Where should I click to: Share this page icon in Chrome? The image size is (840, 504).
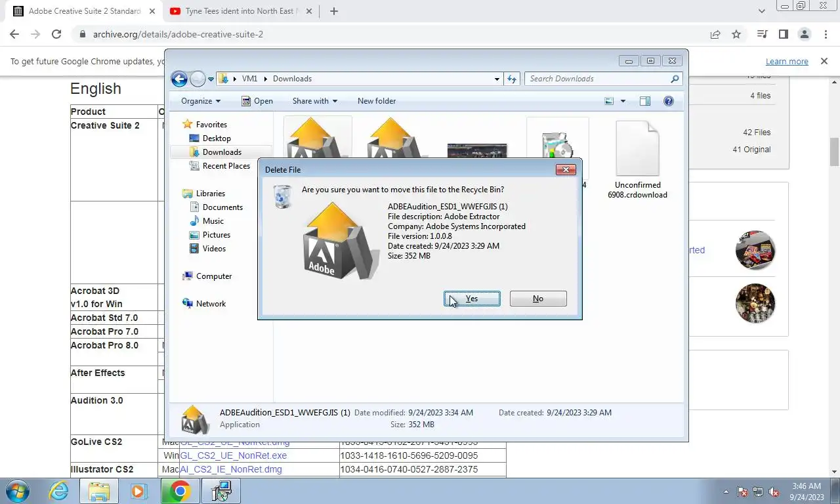(715, 34)
